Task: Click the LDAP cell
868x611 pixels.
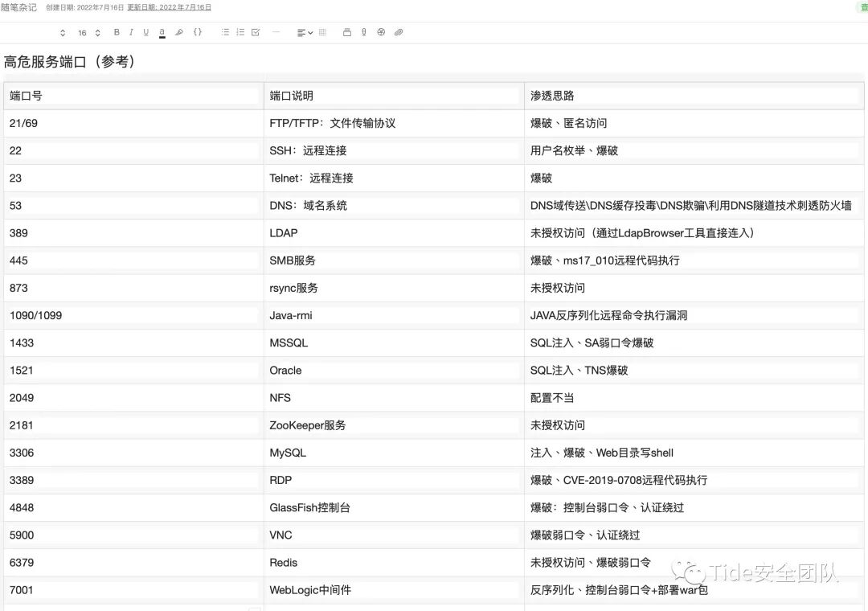Action: [x=394, y=232]
